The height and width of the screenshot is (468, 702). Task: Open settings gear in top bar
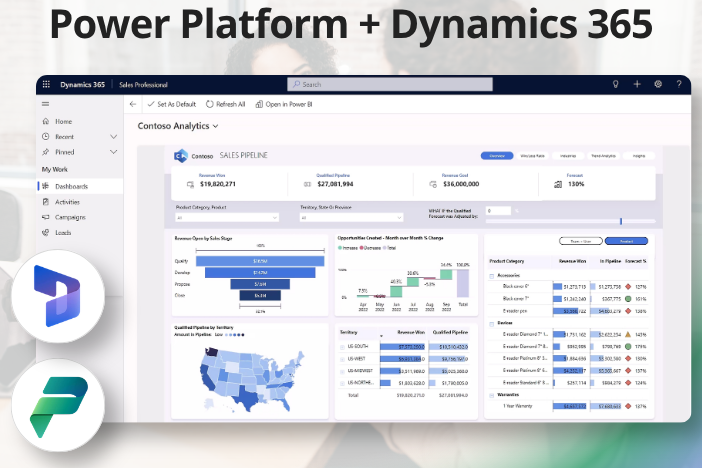tap(658, 84)
